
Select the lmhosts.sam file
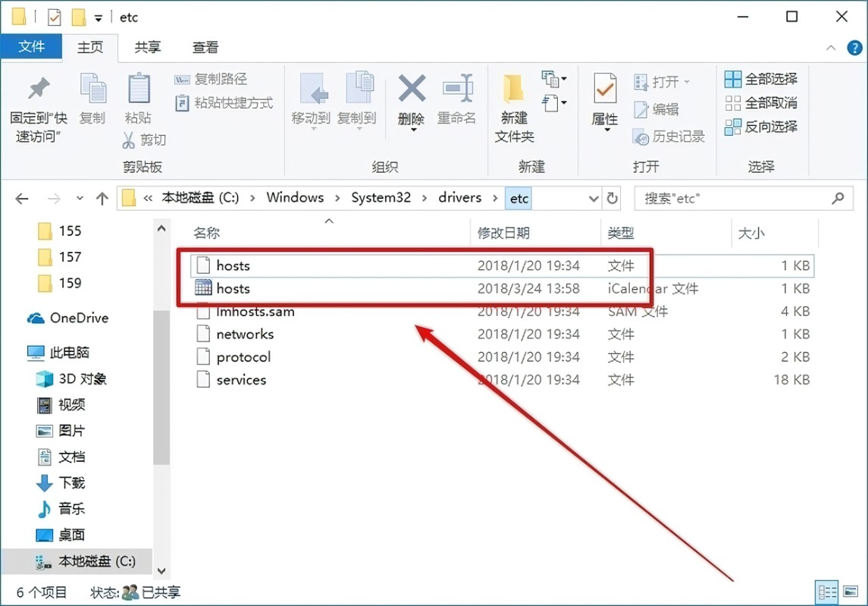click(x=502, y=311)
